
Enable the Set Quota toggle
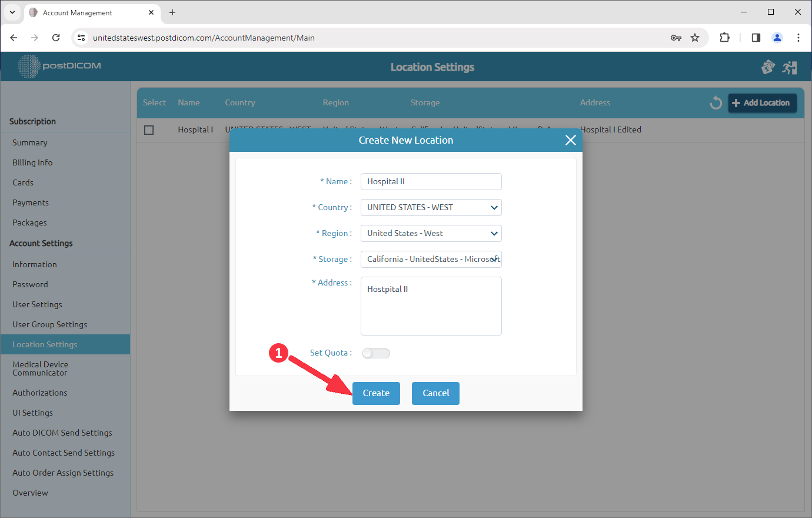coord(375,353)
